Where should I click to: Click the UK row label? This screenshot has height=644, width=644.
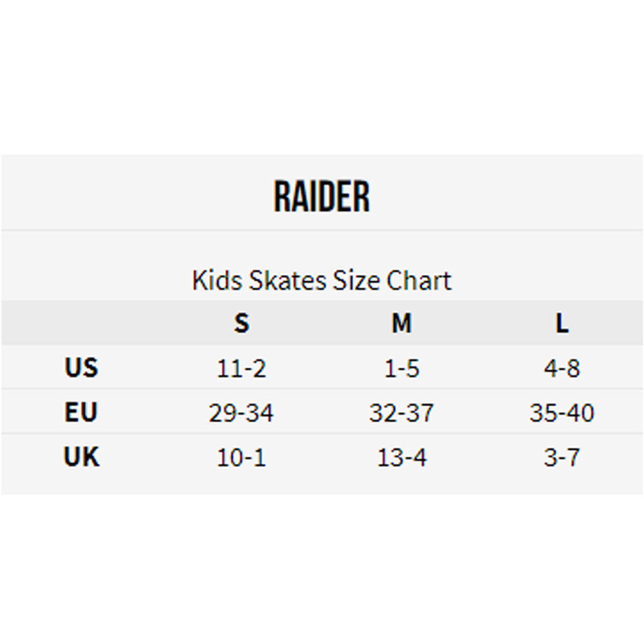(x=81, y=457)
